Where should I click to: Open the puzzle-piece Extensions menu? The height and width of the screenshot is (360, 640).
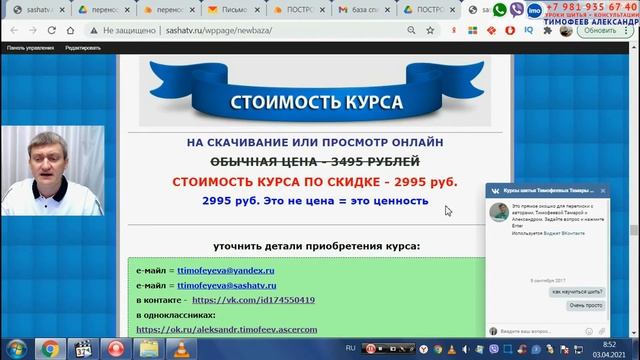pos(547,31)
